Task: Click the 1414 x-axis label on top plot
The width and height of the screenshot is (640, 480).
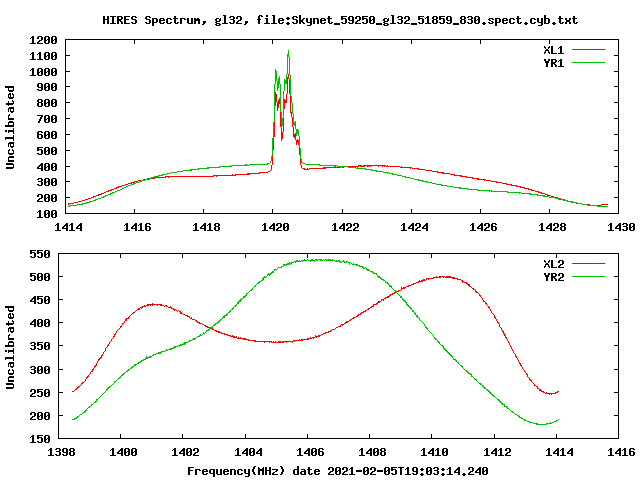Action: [68, 227]
